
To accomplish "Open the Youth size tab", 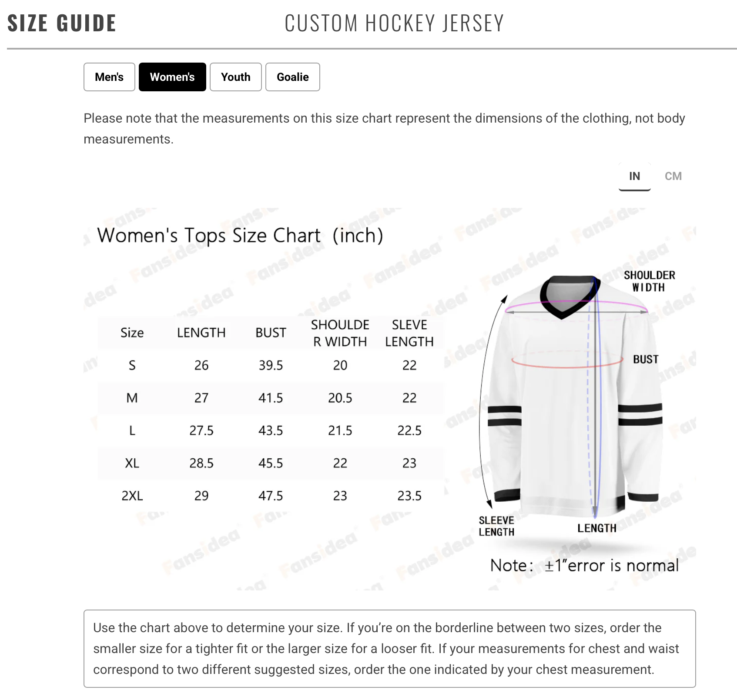I will coord(235,77).
